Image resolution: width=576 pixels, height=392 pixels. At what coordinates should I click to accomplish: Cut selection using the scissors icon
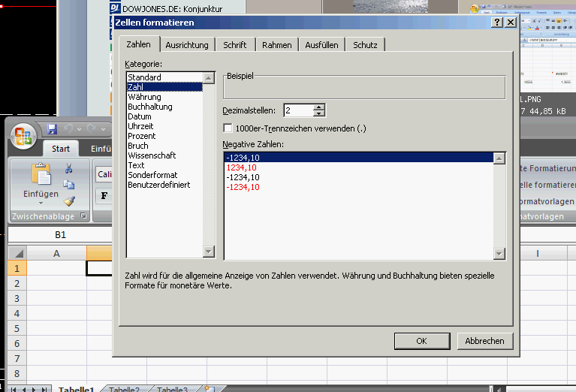click(68, 168)
